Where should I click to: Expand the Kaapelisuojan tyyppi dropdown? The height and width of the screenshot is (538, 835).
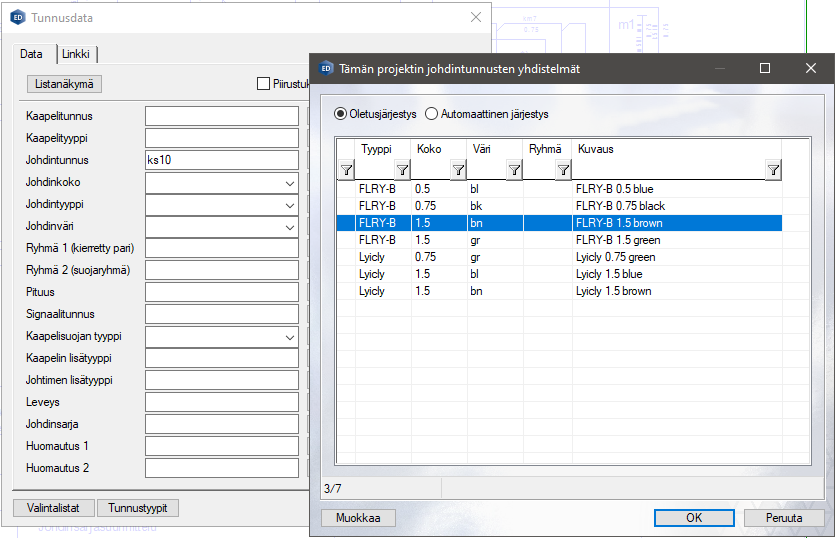click(289, 337)
